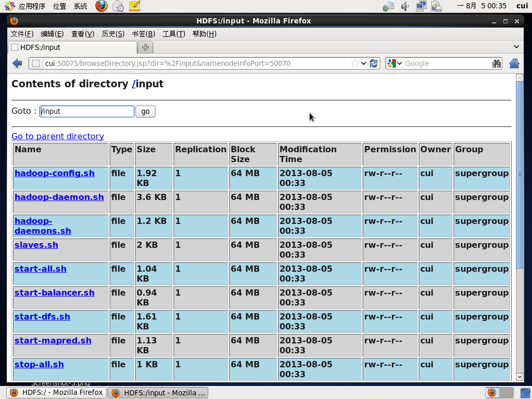Click the Permission column header
This screenshot has height=399, width=532.
[x=390, y=154]
